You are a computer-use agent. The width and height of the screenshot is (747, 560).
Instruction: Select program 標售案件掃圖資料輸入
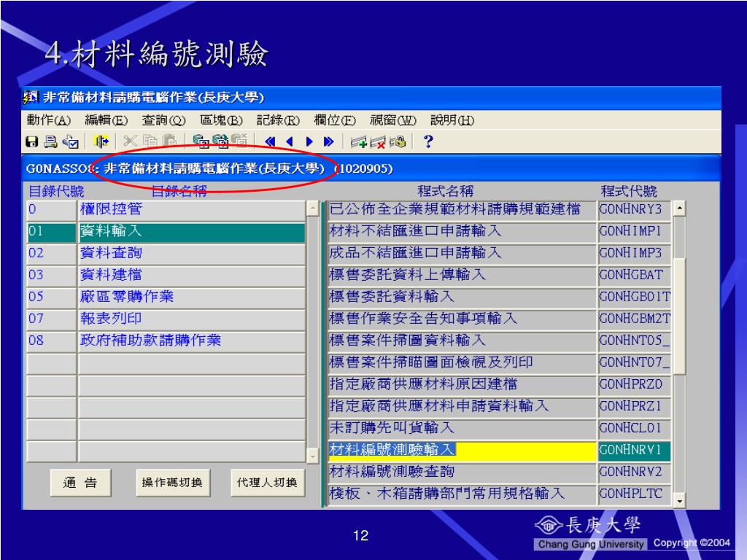click(x=462, y=341)
